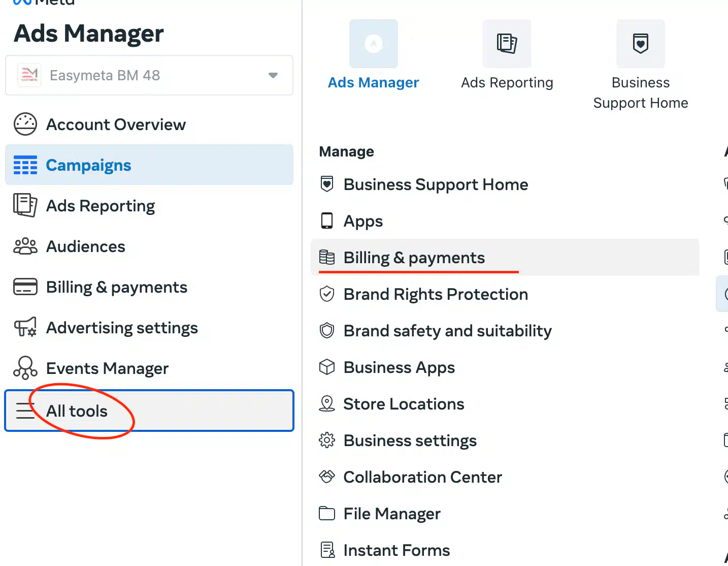Viewport: 728px width, 566px height.
Task: Open Billing & payments in left sidebar
Action: [149, 287]
